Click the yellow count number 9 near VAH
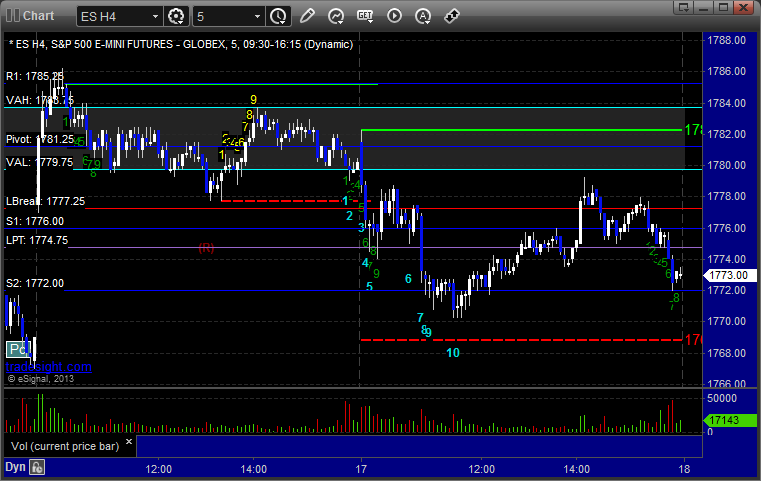 253,100
